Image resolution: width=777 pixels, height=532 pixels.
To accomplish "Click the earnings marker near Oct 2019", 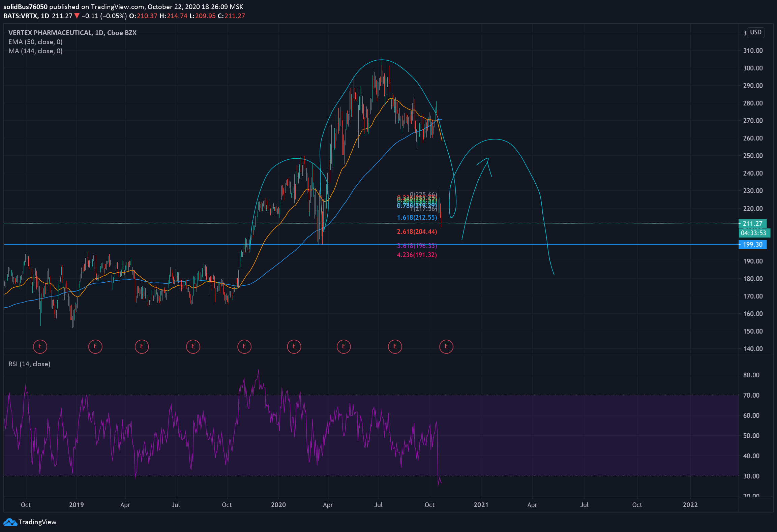I will pyautogui.click(x=244, y=346).
